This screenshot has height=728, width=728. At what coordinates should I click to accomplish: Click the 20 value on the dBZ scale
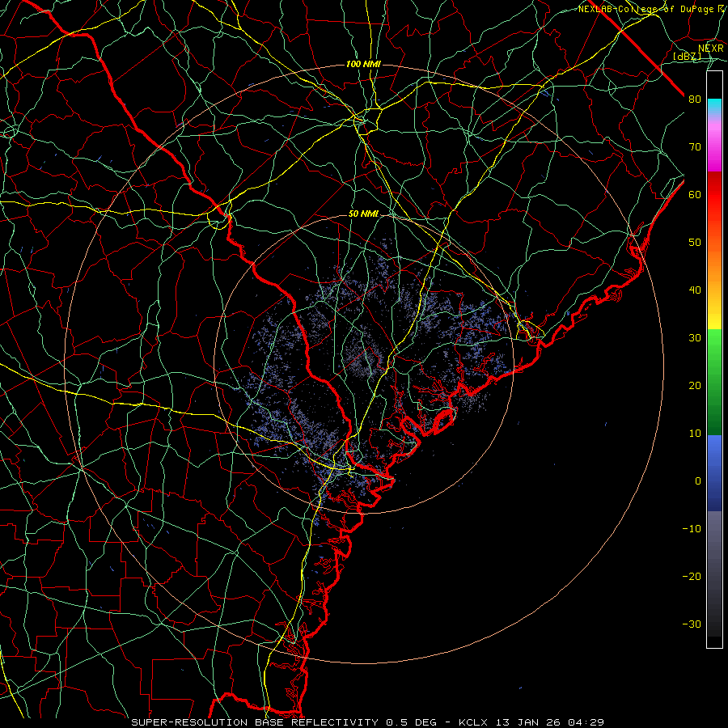point(695,386)
